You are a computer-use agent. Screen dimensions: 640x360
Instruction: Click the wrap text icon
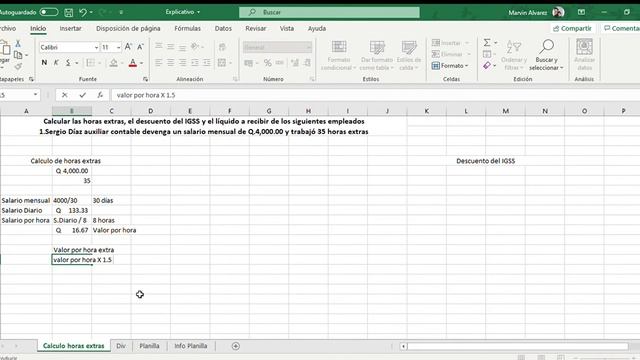click(222, 47)
